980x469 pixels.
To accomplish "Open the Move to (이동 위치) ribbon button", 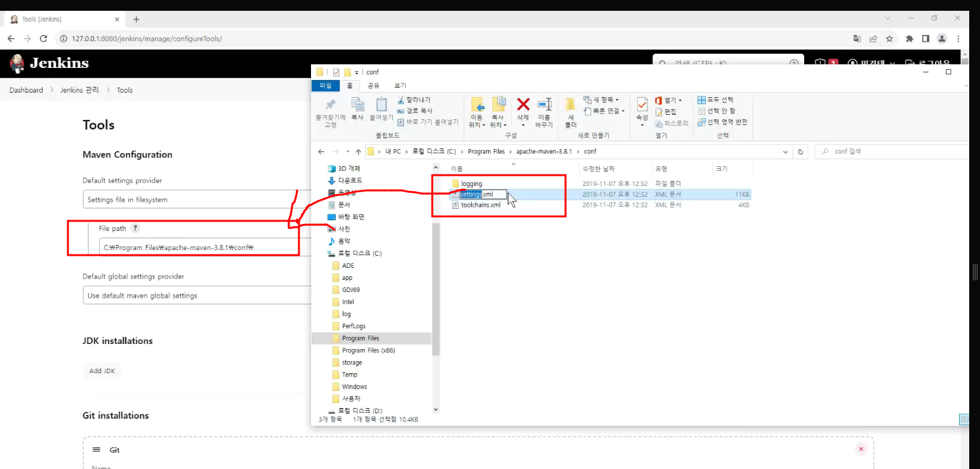I will coord(477,112).
